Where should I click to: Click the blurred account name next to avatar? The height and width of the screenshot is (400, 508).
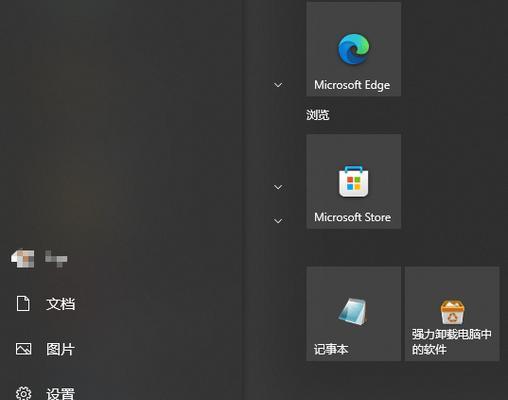pyautogui.click(x=56, y=258)
